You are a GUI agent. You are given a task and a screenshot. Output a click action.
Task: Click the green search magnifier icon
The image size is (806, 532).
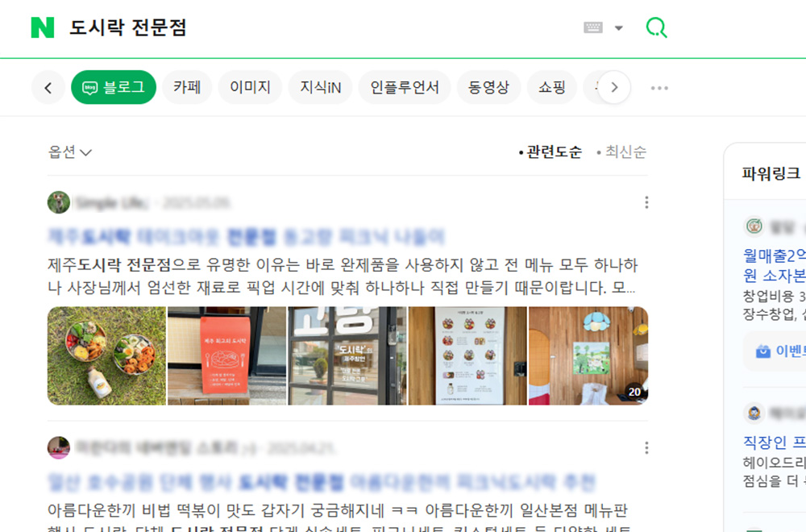point(656,27)
